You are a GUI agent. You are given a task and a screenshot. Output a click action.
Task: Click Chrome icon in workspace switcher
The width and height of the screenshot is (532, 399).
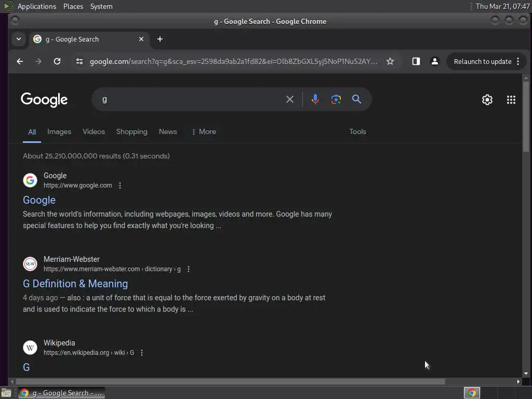point(472,393)
